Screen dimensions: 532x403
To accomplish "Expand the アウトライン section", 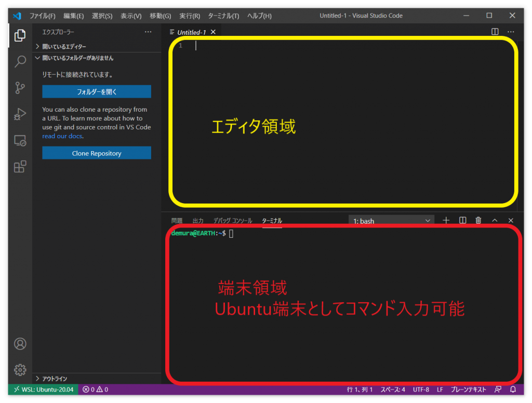I will tap(54, 379).
